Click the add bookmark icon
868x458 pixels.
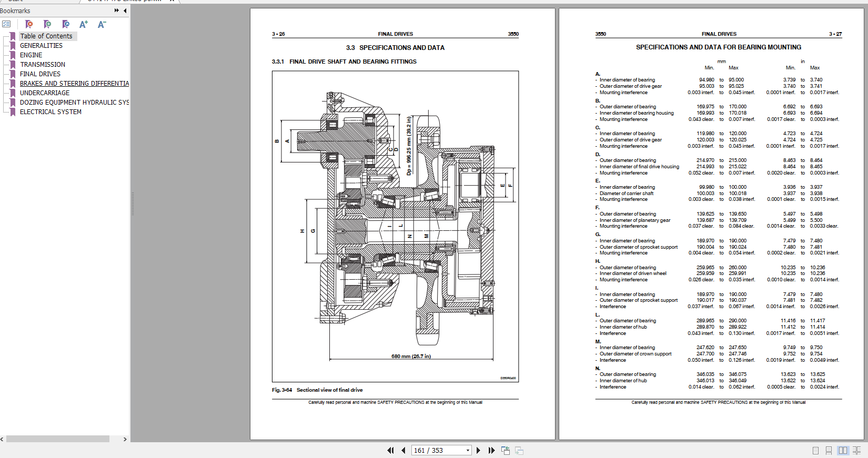47,24
